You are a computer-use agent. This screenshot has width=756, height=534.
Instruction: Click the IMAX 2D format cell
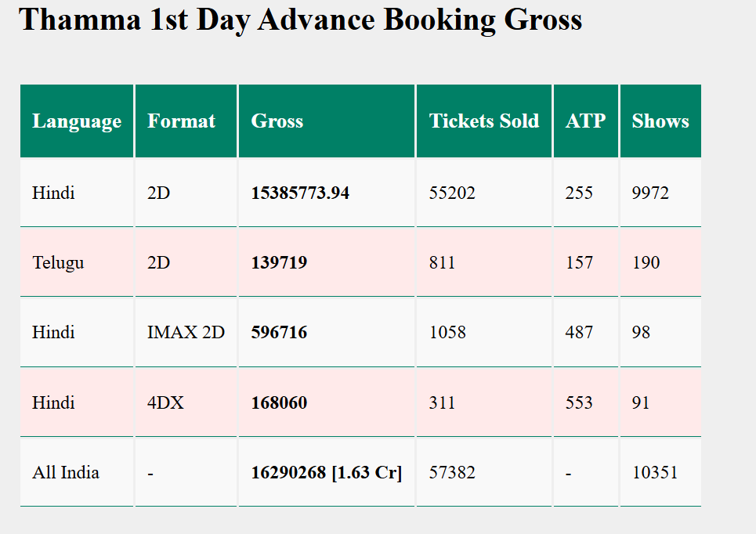[186, 332]
